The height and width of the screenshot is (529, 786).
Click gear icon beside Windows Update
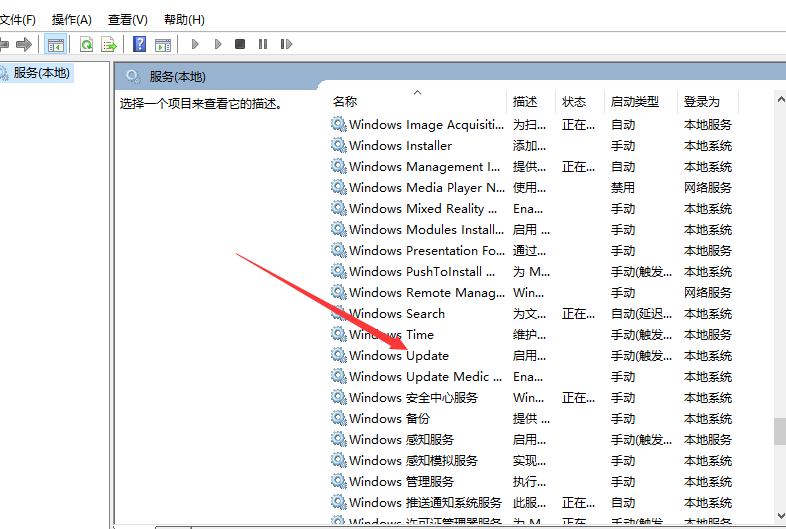[339, 355]
